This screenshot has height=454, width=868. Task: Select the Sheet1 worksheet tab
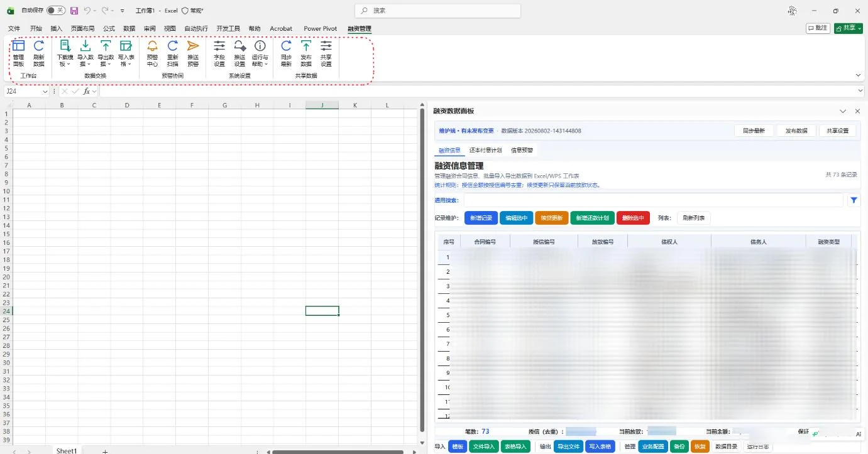pos(67,451)
